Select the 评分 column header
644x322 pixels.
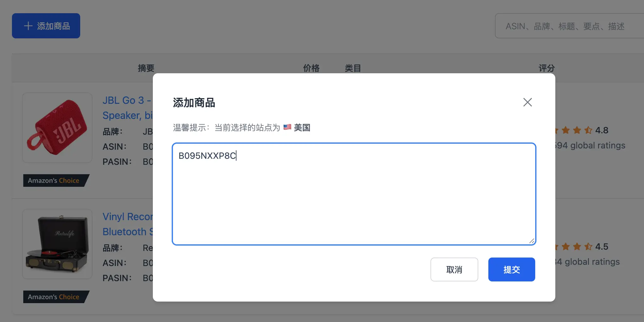546,68
